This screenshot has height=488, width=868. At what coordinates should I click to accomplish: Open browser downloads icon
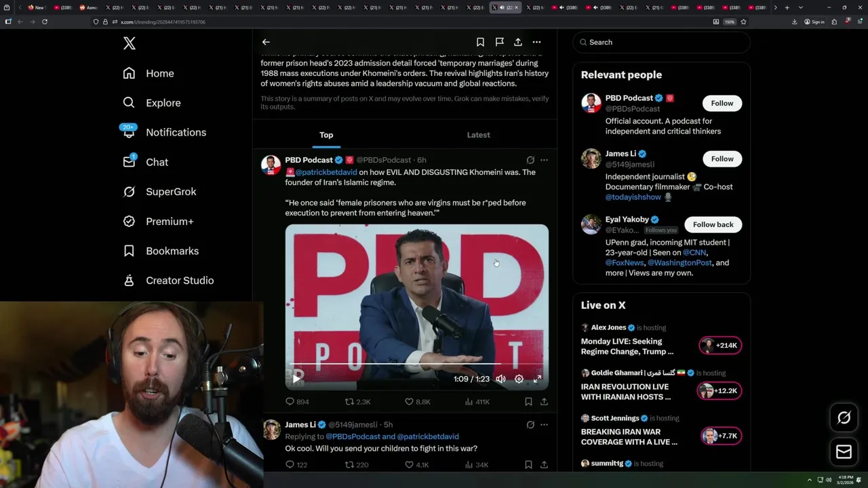(x=794, y=22)
